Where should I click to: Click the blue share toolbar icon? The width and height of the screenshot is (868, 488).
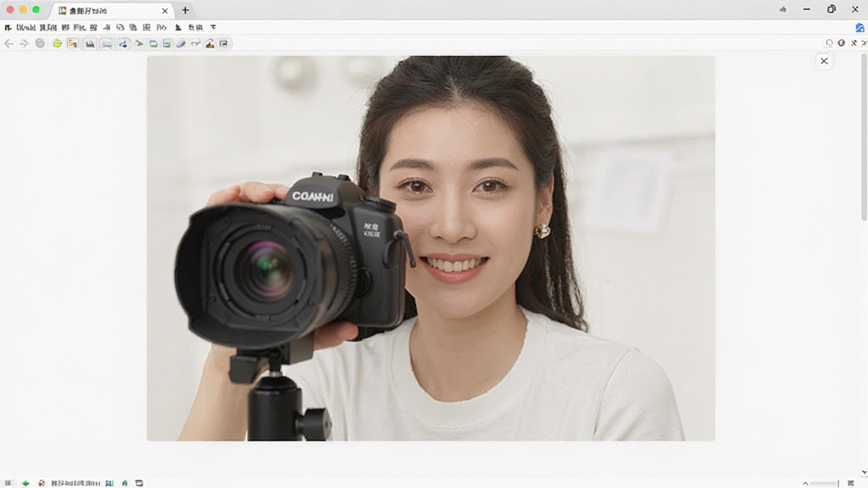pyautogui.click(x=123, y=43)
